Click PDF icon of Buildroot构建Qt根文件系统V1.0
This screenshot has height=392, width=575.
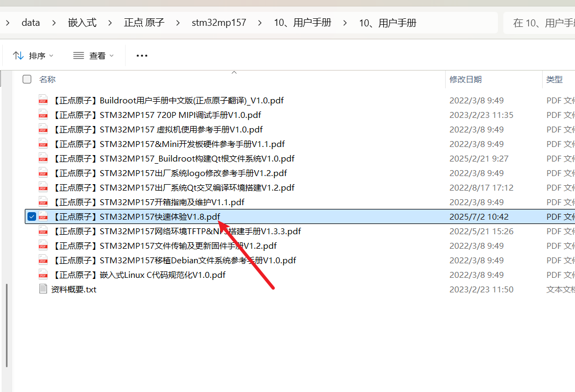[43, 158]
